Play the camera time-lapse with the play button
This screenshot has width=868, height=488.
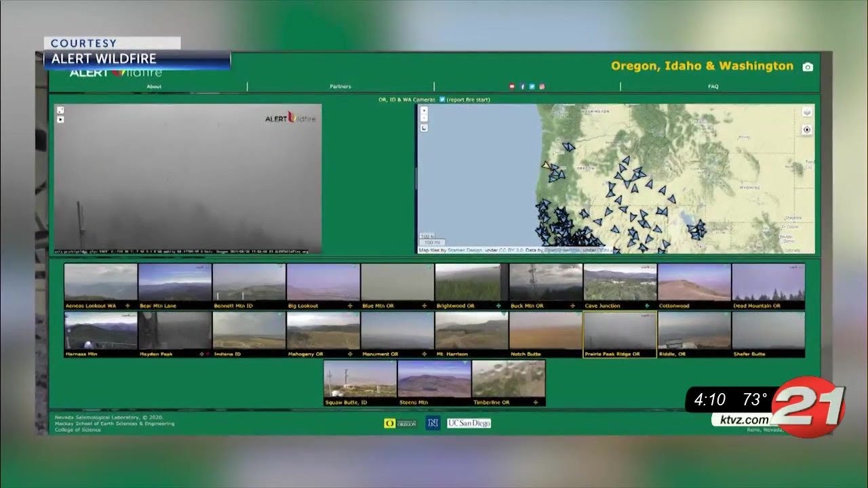tap(60, 119)
